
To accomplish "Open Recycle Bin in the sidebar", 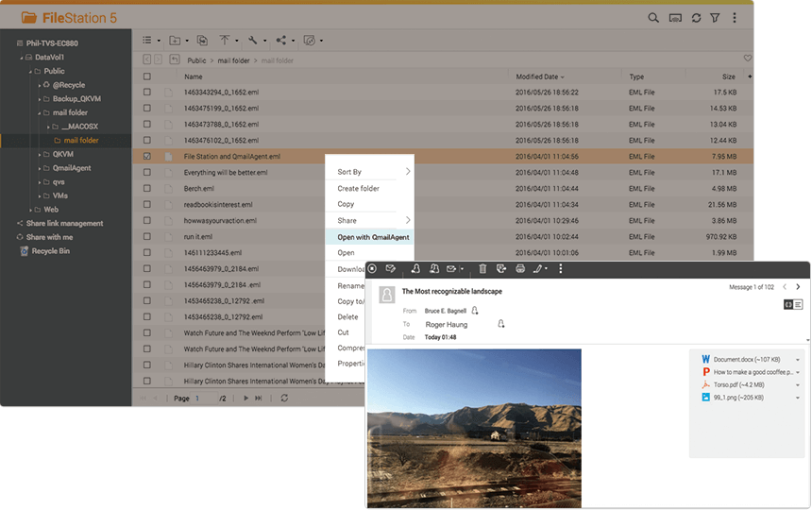I will [x=53, y=251].
